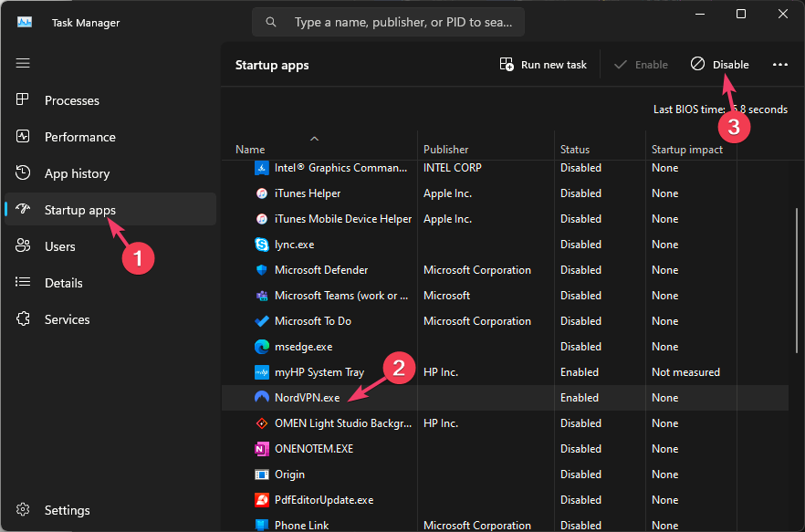Maximize the Task Manager window

point(741,14)
